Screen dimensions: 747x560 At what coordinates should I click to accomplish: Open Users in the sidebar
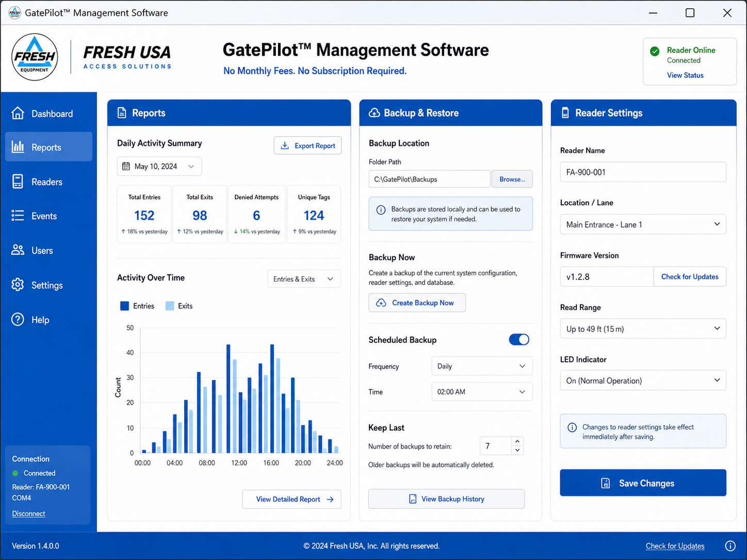[x=48, y=250]
